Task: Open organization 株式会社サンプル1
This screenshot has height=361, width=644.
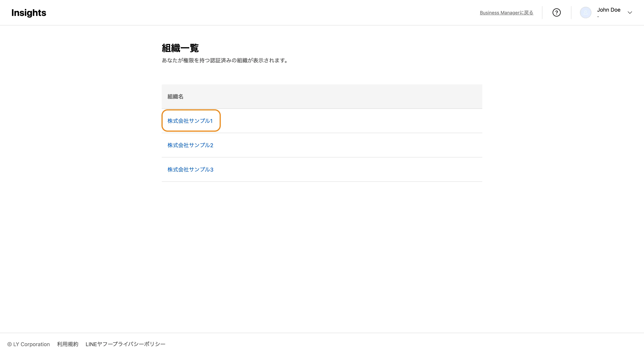Action: 190,121
